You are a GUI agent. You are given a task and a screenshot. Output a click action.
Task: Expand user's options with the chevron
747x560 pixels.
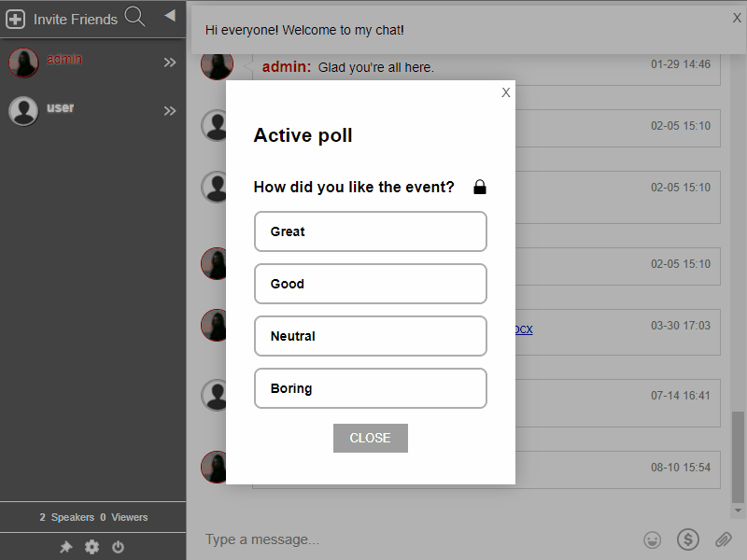[x=170, y=110]
